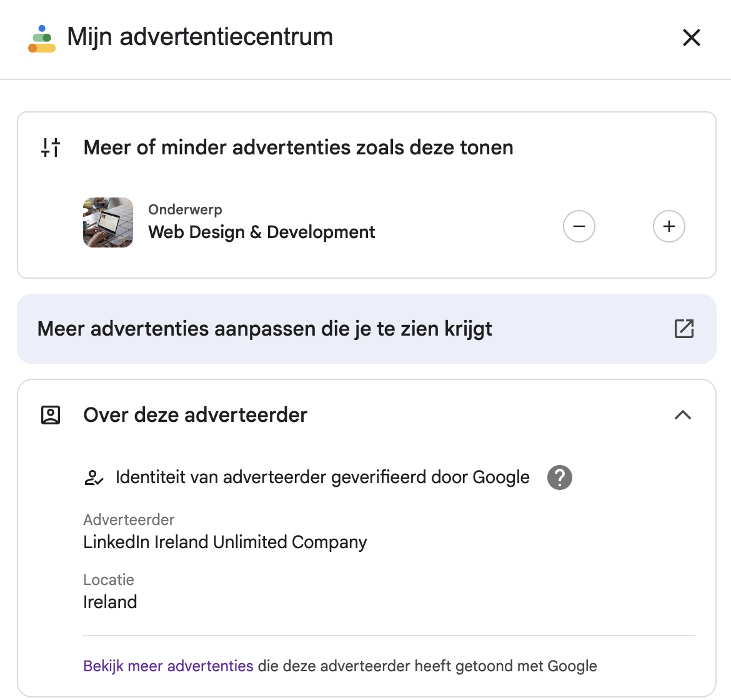The width and height of the screenshot is (731, 700).
Task: Select the "Web Design & Development" topic label
Action: (x=261, y=232)
